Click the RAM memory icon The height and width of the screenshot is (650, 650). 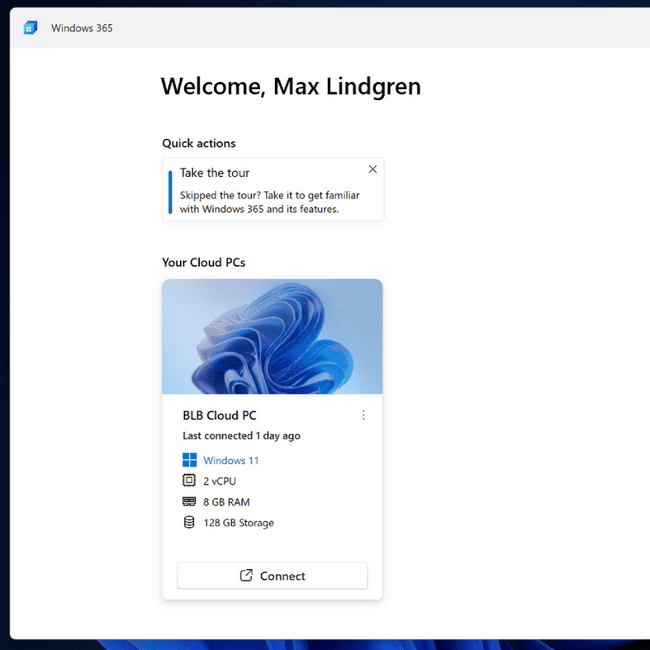[x=189, y=502]
